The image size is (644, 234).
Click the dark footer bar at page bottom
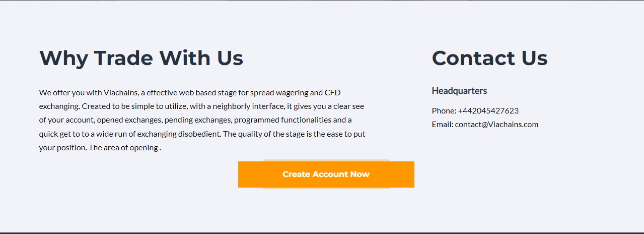tap(322, 233)
